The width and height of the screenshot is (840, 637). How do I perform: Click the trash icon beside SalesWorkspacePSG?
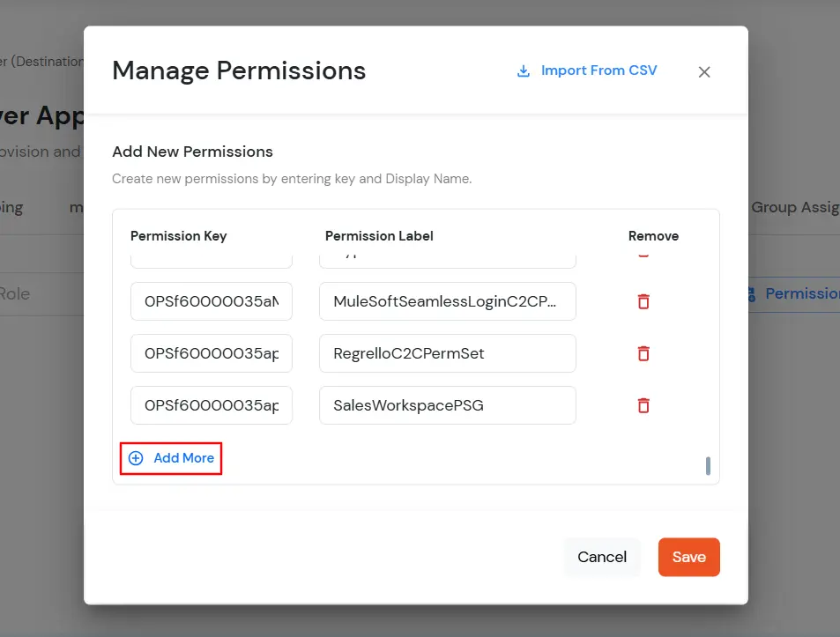click(x=643, y=404)
